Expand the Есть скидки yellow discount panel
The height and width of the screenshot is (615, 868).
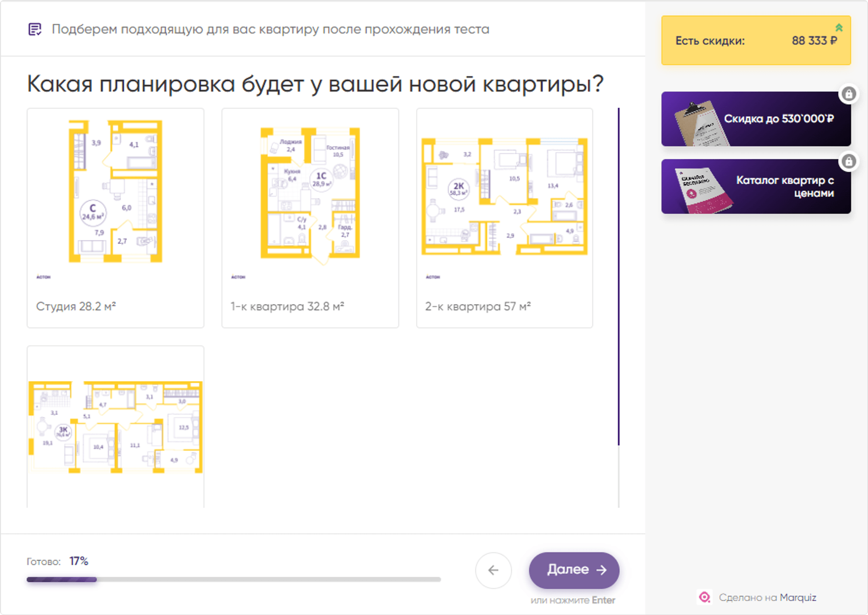[x=755, y=41]
